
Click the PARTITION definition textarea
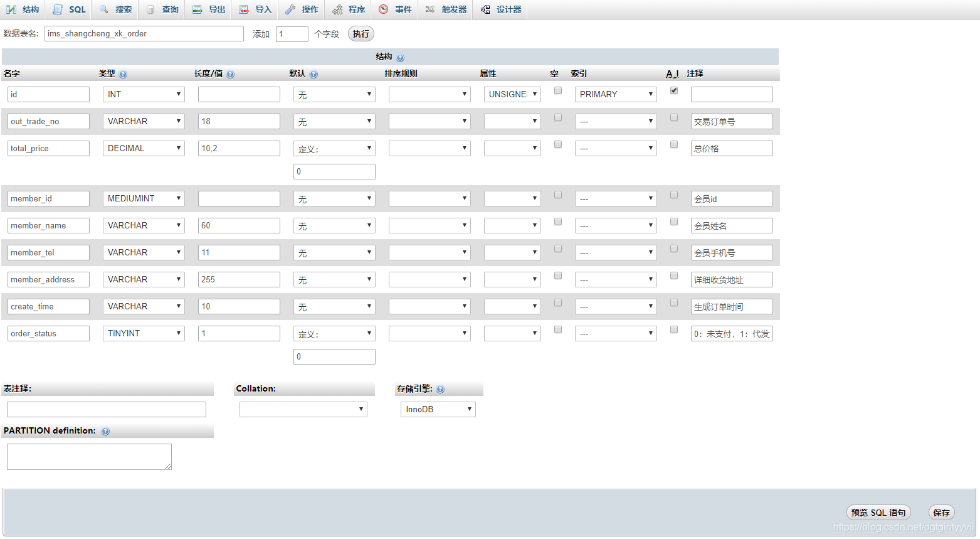pos(89,457)
